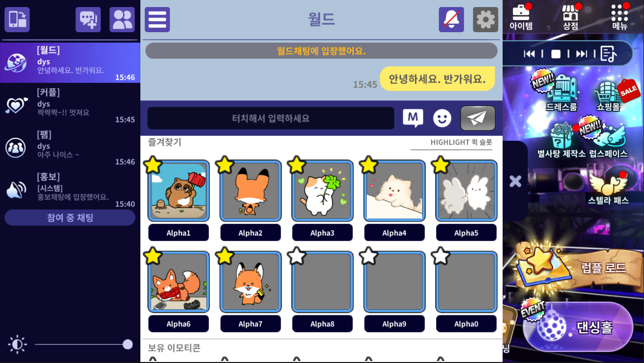Toggle the star on empty Alpha8 slot

(x=297, y=256)
